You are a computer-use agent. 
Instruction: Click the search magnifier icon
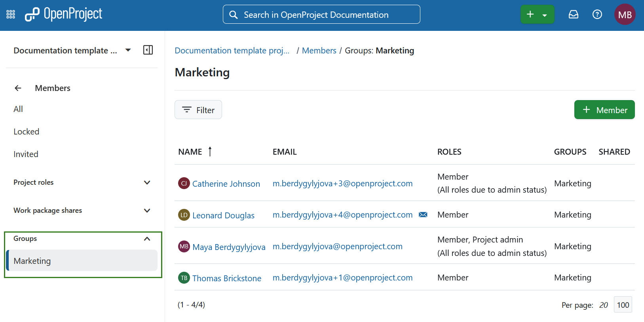234,15
